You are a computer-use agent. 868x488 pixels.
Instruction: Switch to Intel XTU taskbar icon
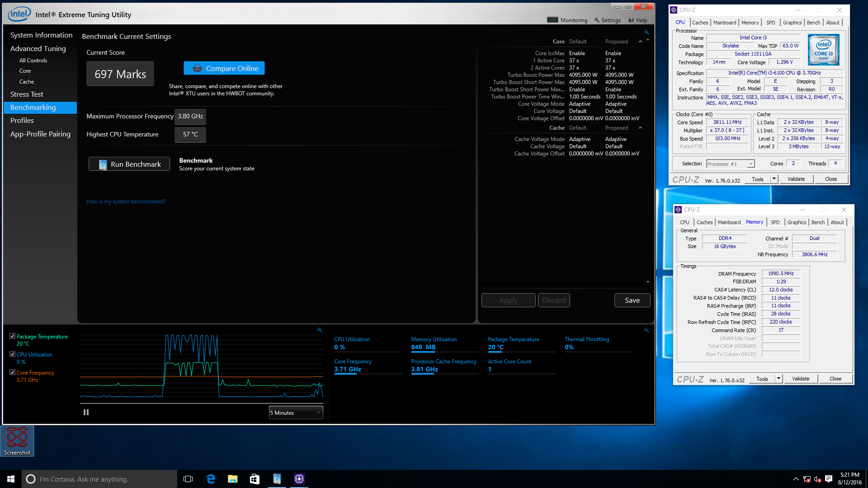pos(277,479)
